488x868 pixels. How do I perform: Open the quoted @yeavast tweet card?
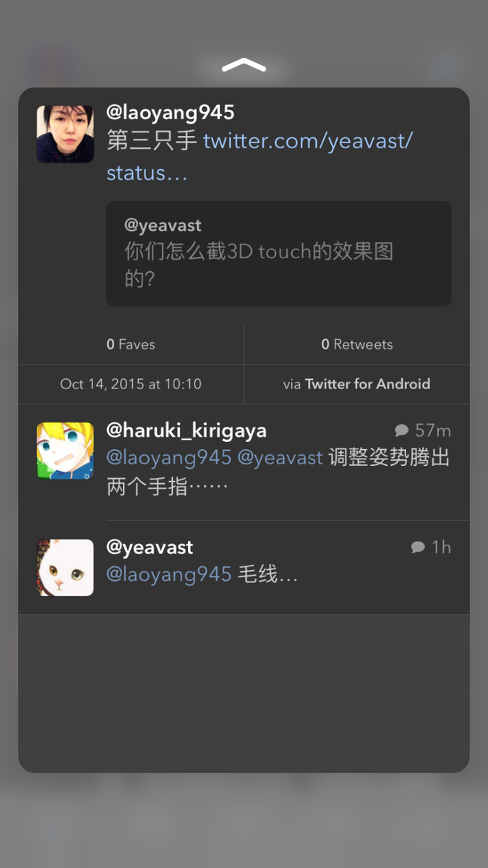[x=279, y=253]
